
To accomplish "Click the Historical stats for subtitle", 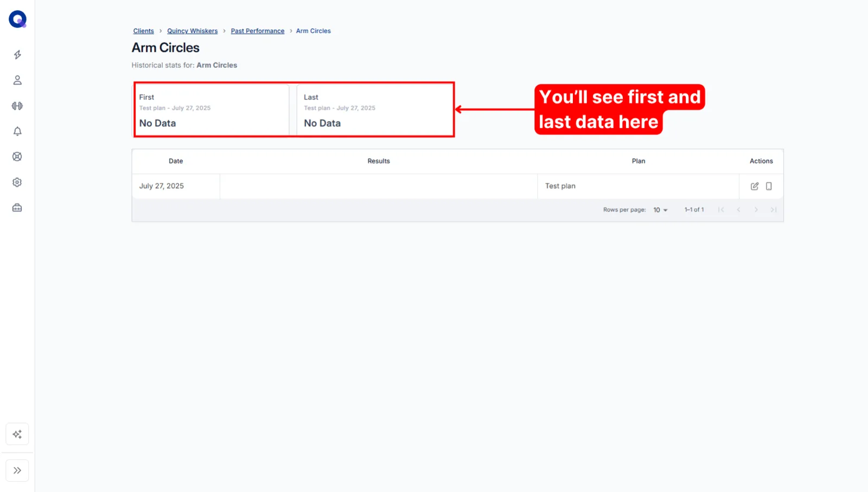I will click(x=184, y=65).
